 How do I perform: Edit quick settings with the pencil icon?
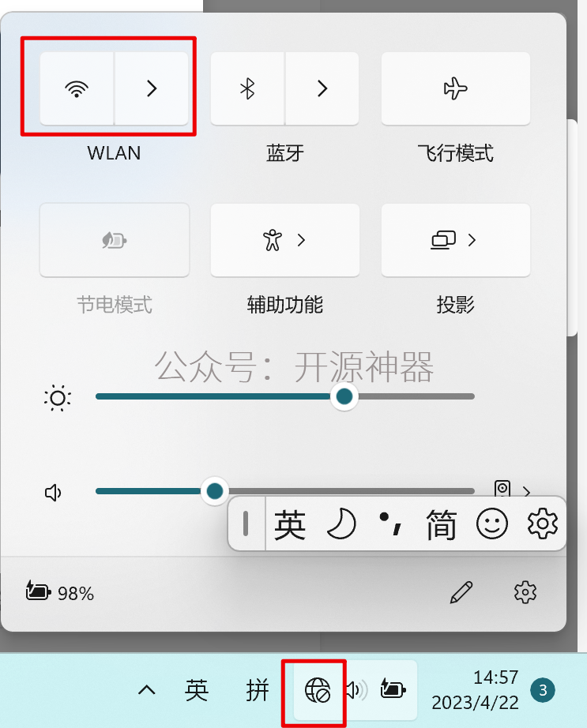(461, 592)
